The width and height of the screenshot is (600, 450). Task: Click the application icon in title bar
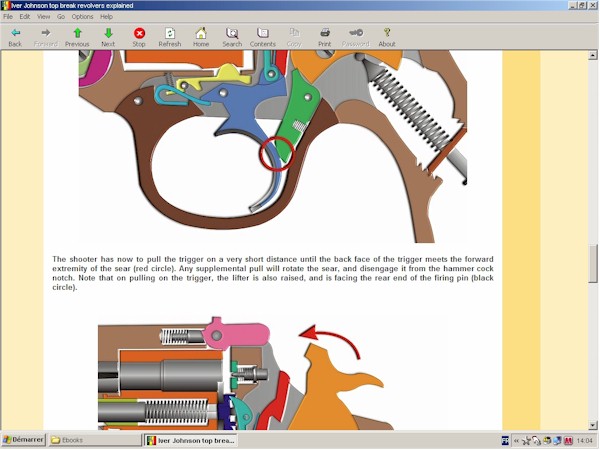(5, 5)
